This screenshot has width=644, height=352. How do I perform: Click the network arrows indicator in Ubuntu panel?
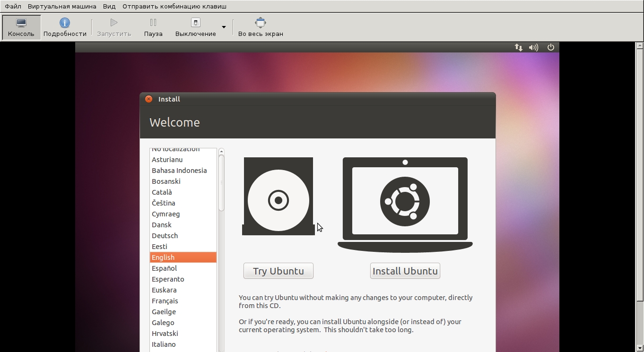(519, 47)
